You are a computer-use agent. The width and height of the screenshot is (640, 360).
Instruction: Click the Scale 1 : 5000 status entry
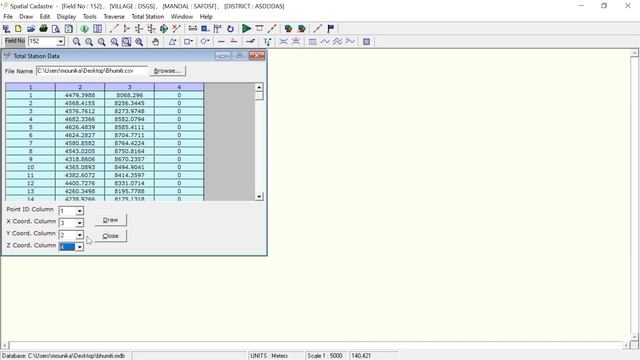pos(325,356)
